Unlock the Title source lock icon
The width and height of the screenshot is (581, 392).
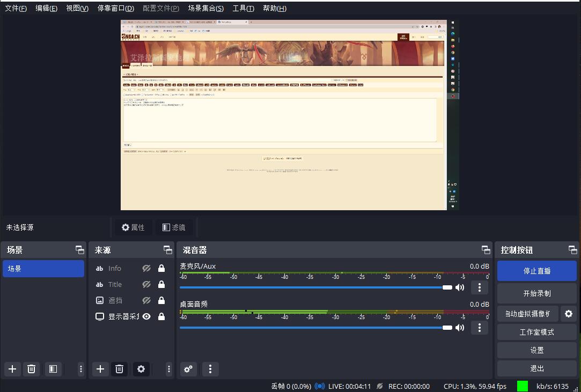click(x=161, y=285)
